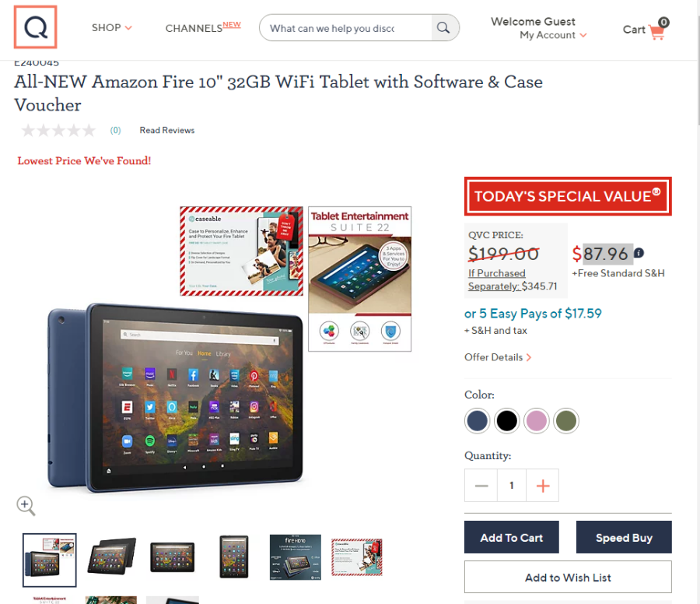This screenshot has height=604, width=700.
Task: Choose the olive green color option
Action: coord(566,421)
